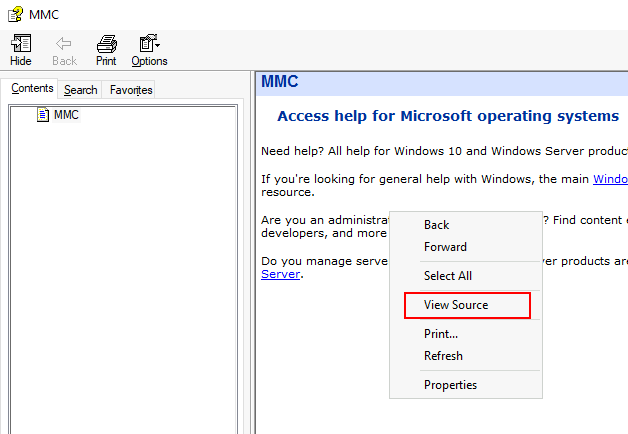Select the MMC topic label in the Contents tree

66,115
